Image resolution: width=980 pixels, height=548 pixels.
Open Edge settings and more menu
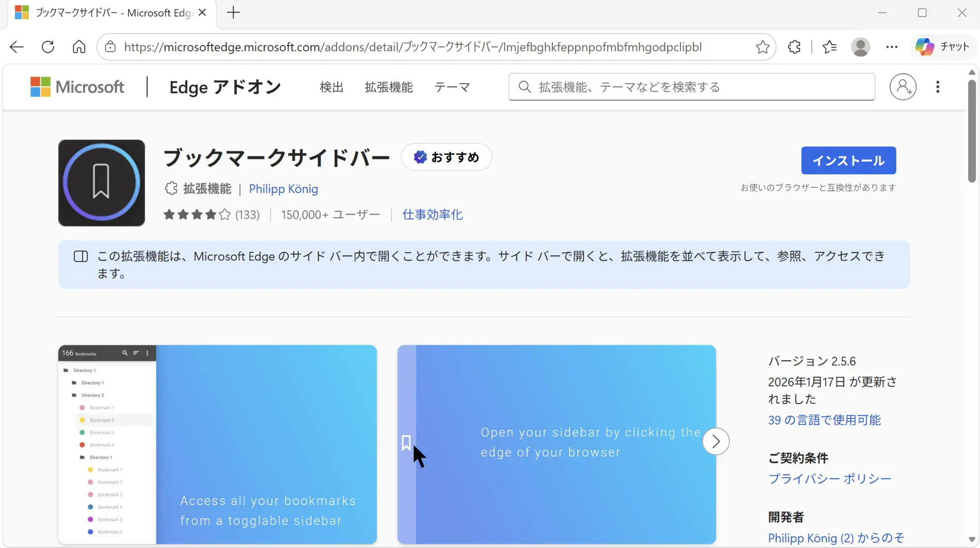tap(892, 47)
